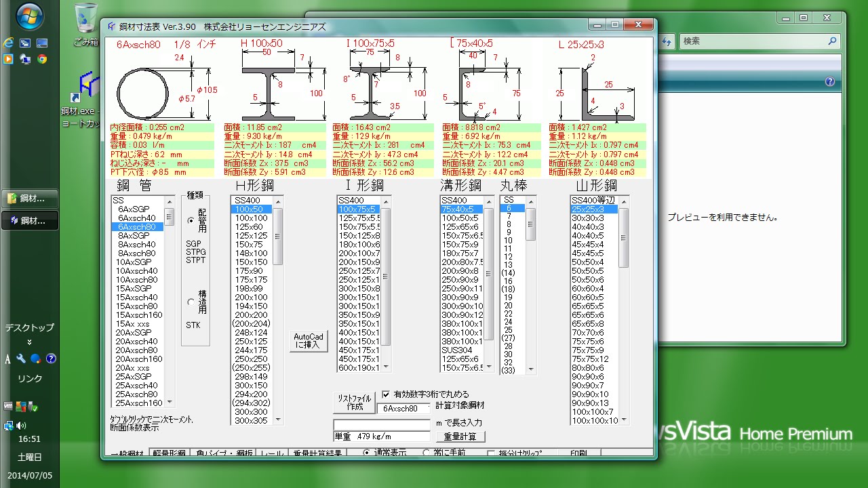Open the Windows Start orb

(x=29, y=17)
